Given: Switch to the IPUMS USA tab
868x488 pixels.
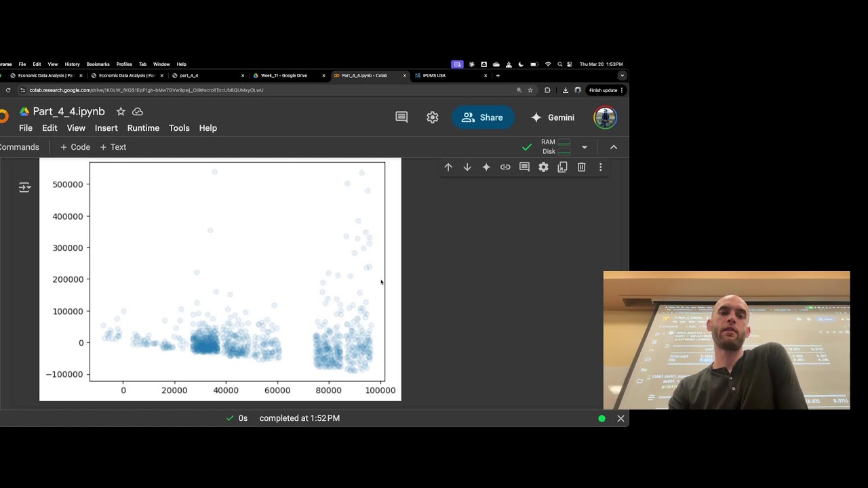Looking at the screenshot, I should (450, 76).
